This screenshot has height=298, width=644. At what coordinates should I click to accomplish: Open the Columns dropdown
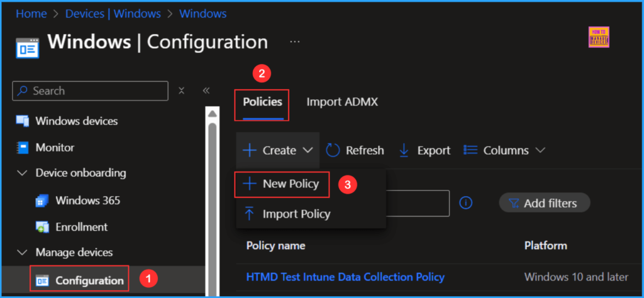pyautogui.click(x=504, y=150)
